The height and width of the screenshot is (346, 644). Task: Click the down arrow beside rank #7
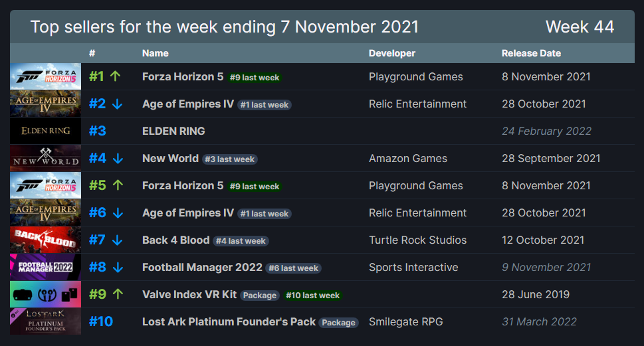(x=118, y=240)
